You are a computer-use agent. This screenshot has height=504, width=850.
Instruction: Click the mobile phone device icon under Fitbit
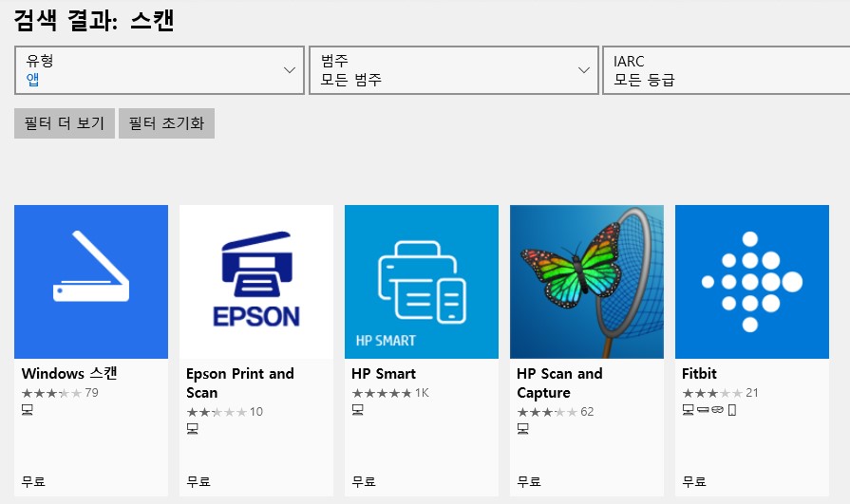tap(732, 410)
